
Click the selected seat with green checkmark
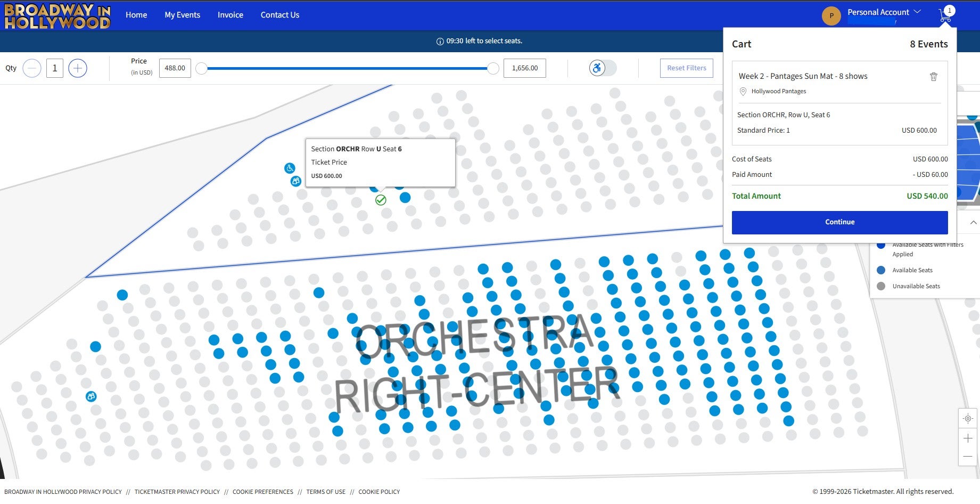pyautogui.click(x=381, y=200)
